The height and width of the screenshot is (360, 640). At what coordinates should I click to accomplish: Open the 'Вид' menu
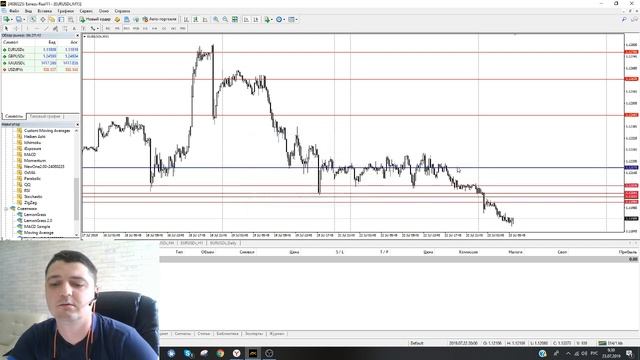28,11
